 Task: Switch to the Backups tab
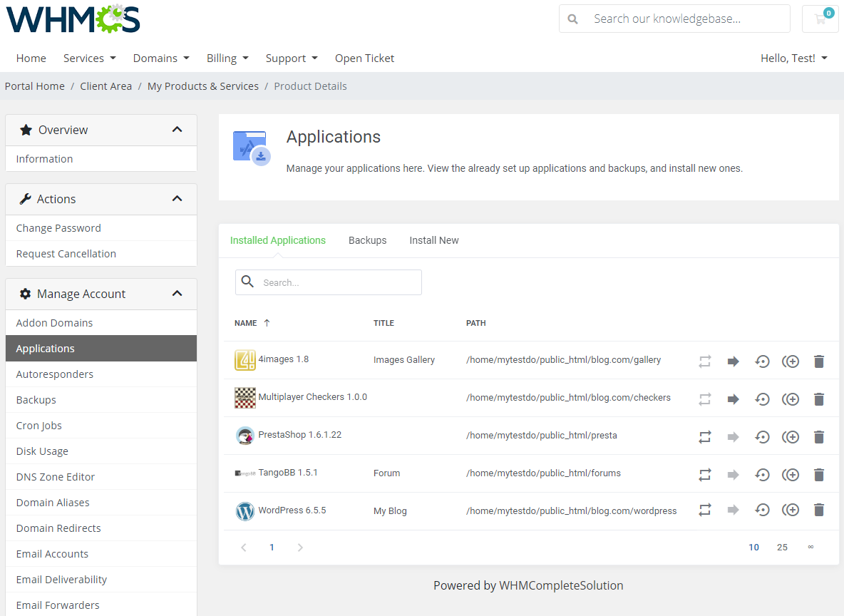[x=367, y=240]
